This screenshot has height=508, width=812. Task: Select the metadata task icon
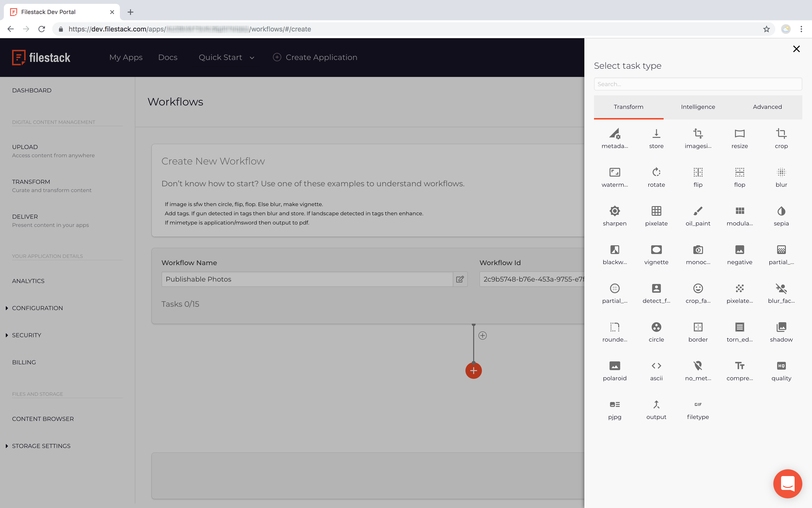click(x=615, y=134)
